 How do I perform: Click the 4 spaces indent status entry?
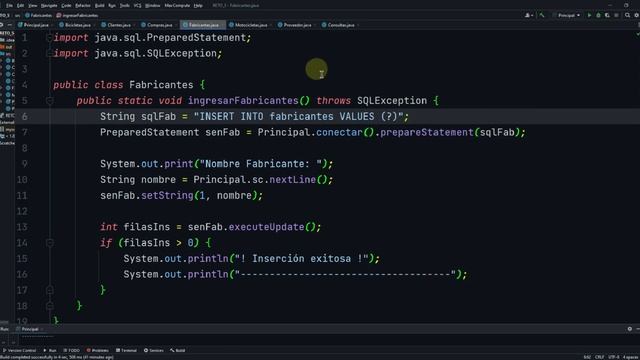tap(631, 357)
